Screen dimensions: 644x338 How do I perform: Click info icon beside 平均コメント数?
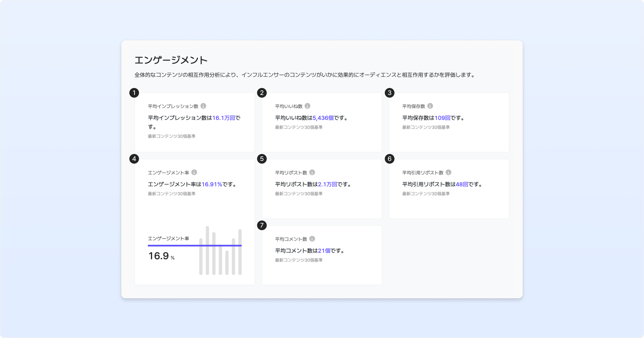point(312,239)
